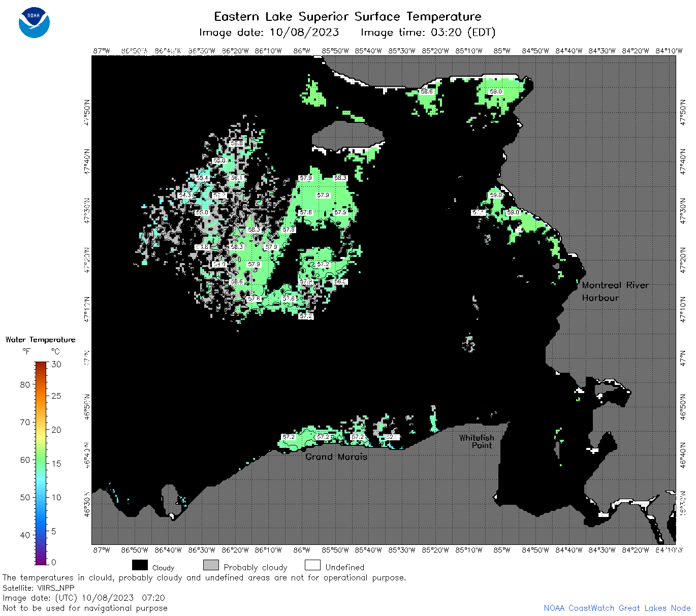This screenshot has width=696, height=616.
Task: Click the 'Satellite: VIIRS_NPP' footer line
Action: click(39, 588)
